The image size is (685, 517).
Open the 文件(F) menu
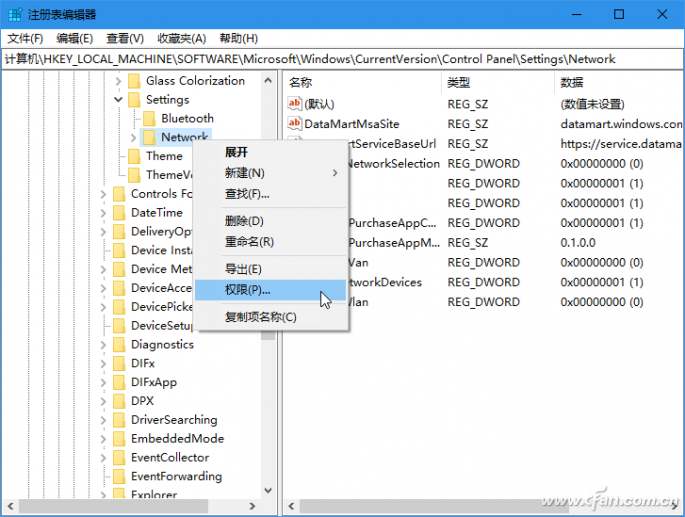[x=25, y=38]
